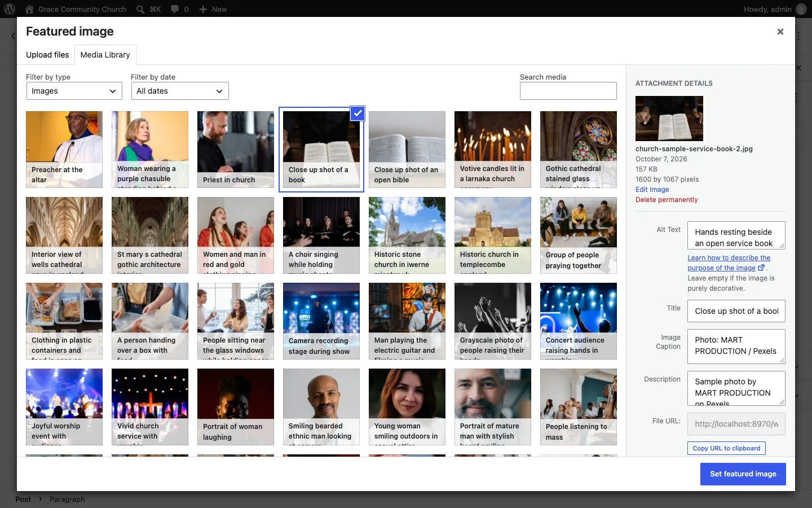Open the Filter by date dropdown

(x=180, y=91)
